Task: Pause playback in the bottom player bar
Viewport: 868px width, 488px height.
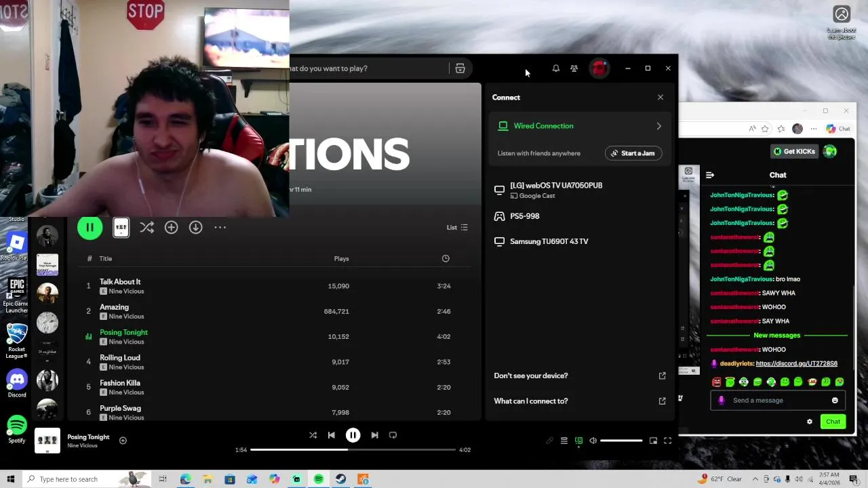Action: [353, 435]
